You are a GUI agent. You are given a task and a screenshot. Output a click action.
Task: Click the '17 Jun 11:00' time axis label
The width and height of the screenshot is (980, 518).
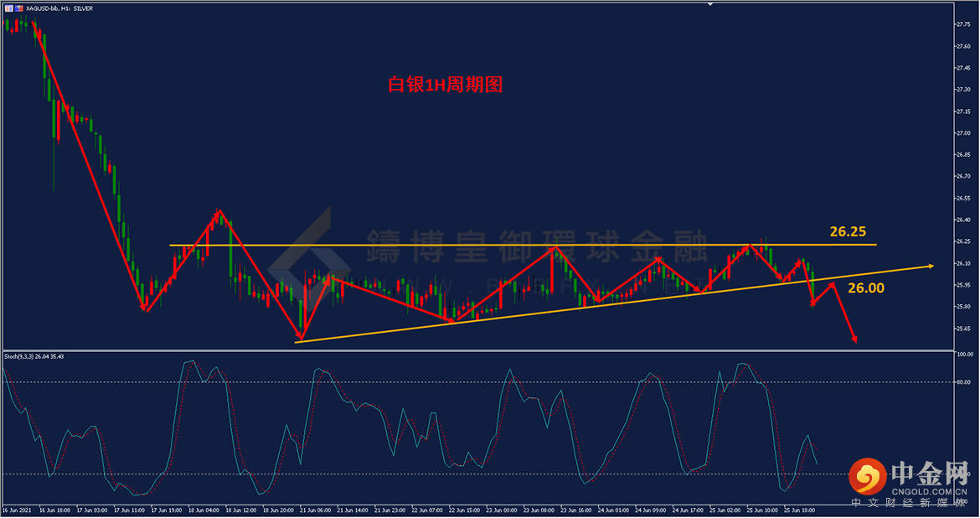129,510
